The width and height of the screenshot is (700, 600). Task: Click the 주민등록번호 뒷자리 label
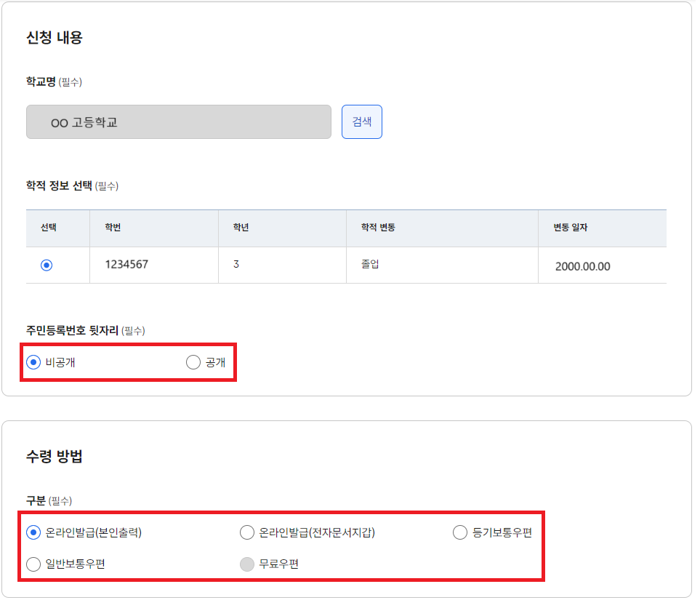[x=72, y=330]
